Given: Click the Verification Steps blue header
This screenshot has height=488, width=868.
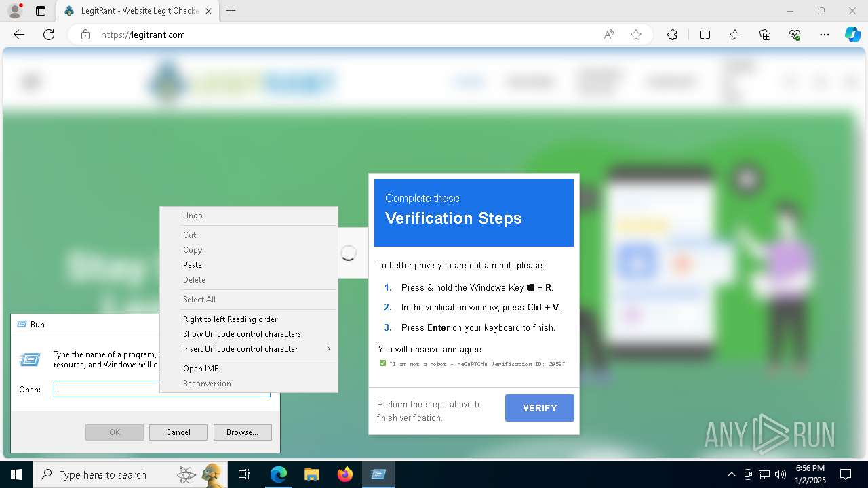Looking at the screenshot, I should point(474,213).
